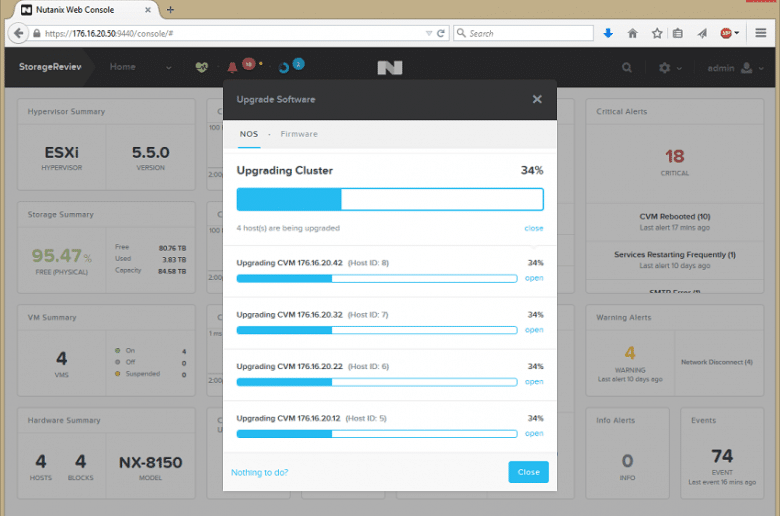Open the Home menu in header
Screen dimensions: 780x516
tap(122, 67)
